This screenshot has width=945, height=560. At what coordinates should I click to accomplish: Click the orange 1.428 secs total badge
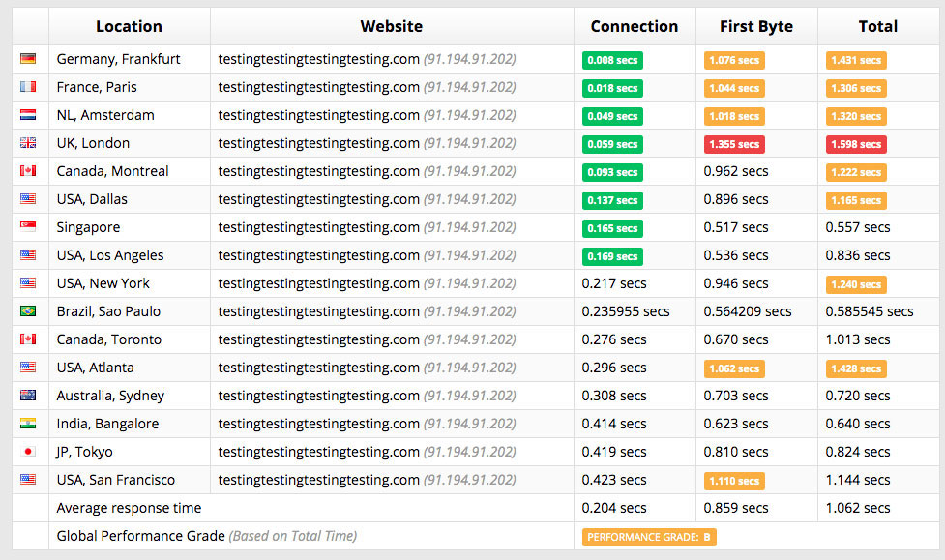pyautogui.click(x=856, y=368)
